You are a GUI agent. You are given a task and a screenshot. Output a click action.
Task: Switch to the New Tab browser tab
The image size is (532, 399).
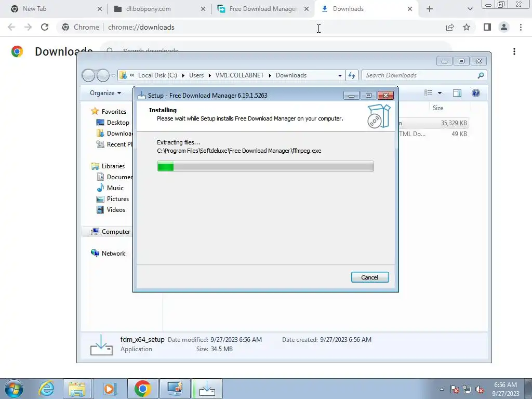pos(34,9)
